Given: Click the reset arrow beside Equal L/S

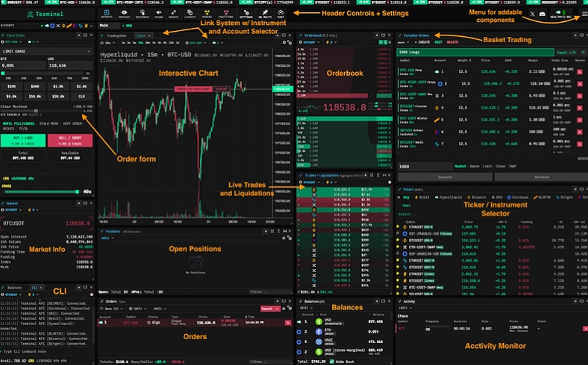Looking at the screenshot, I should pyautogui.click(x=583, y=53).
